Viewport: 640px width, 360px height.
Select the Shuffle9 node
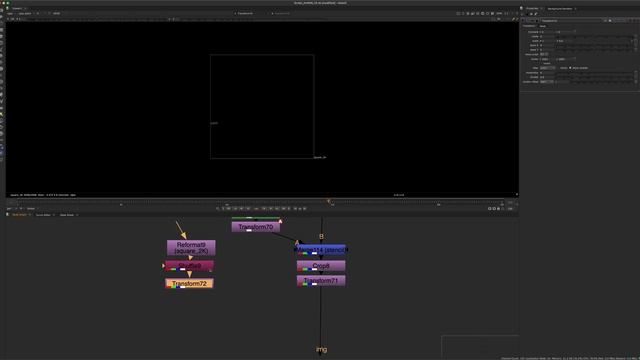(189, 266)
